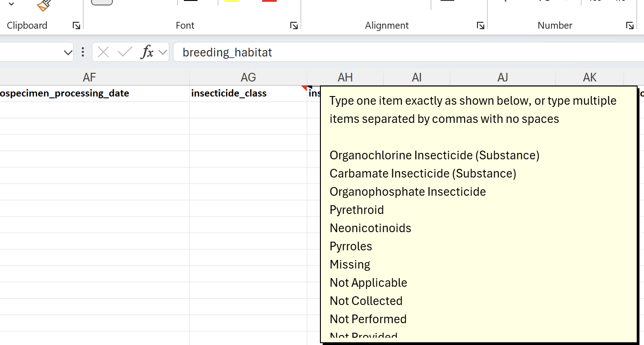Select column AF header
This screenshot has width=644, height=345.
(90, 77)
